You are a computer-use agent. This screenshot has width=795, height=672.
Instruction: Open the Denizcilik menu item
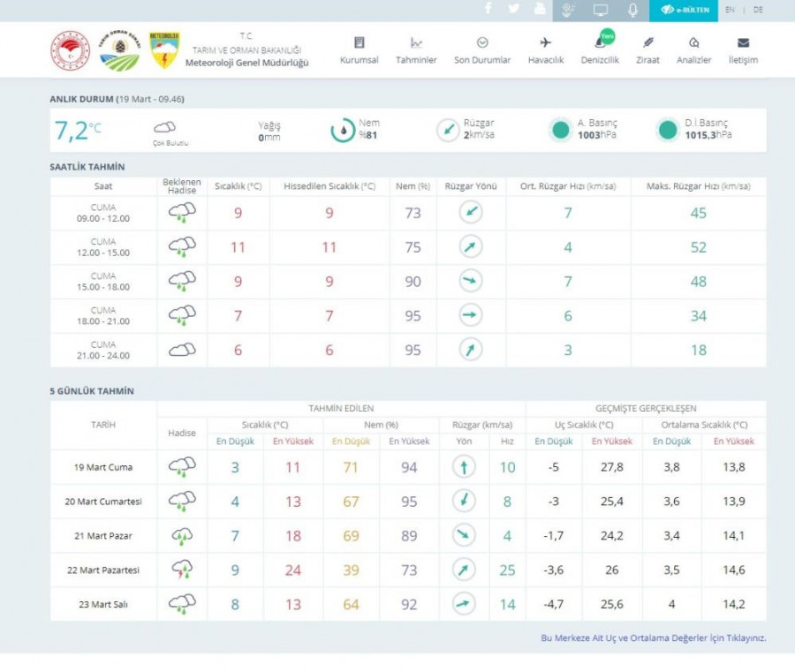pos(600,50)
